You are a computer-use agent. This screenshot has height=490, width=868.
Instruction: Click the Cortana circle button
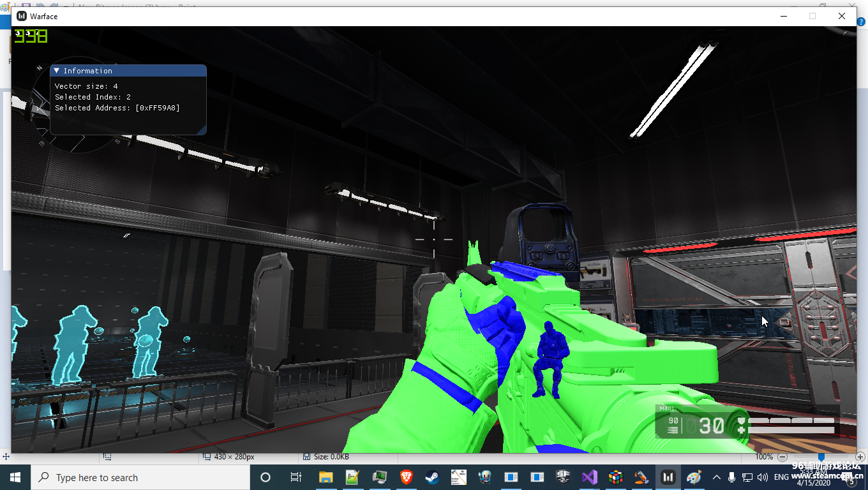(266, 477)
